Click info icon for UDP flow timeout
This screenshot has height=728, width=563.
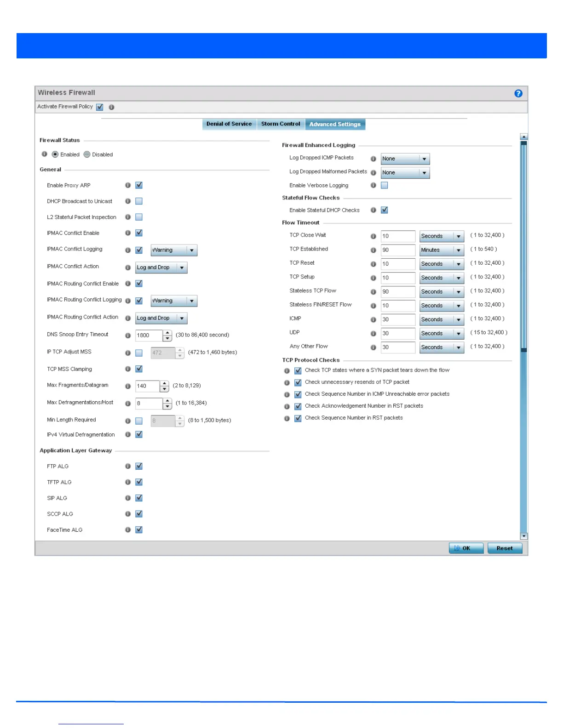373,334
